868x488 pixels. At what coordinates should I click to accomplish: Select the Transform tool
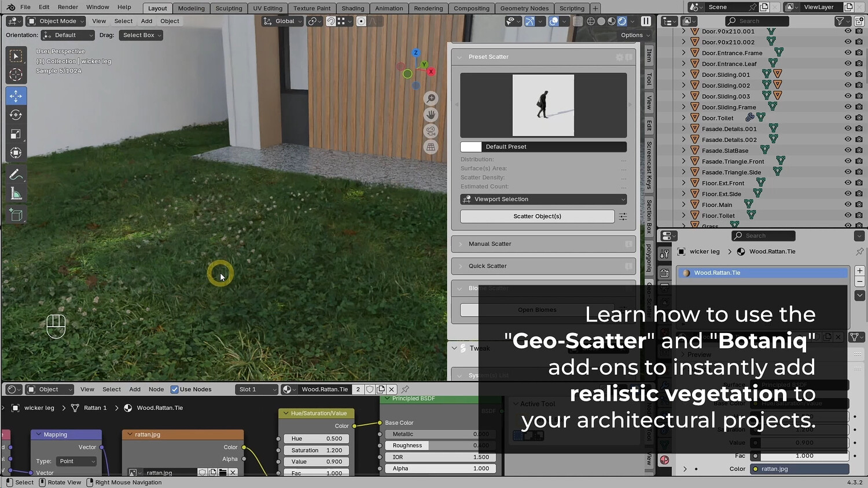coord(16,153)
